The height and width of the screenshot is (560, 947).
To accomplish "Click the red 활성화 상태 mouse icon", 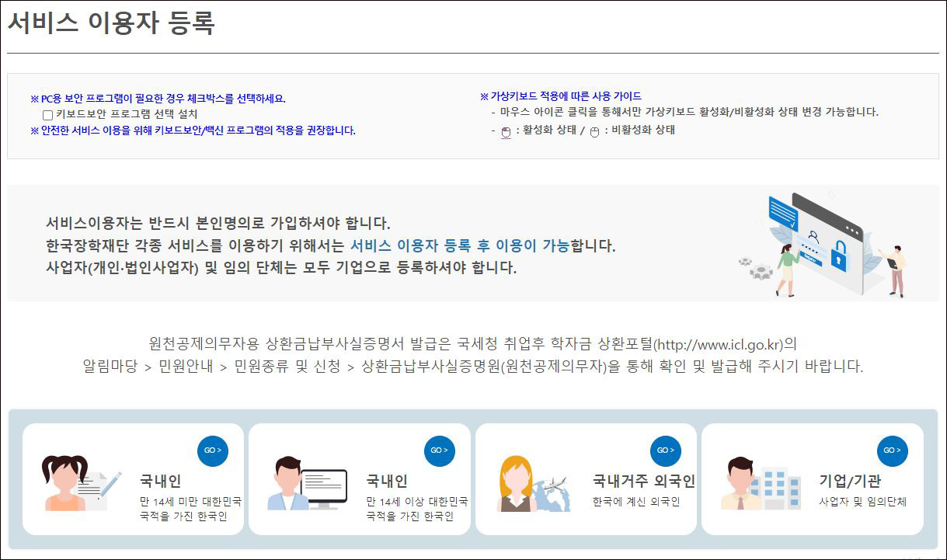I will click(506, 131).
